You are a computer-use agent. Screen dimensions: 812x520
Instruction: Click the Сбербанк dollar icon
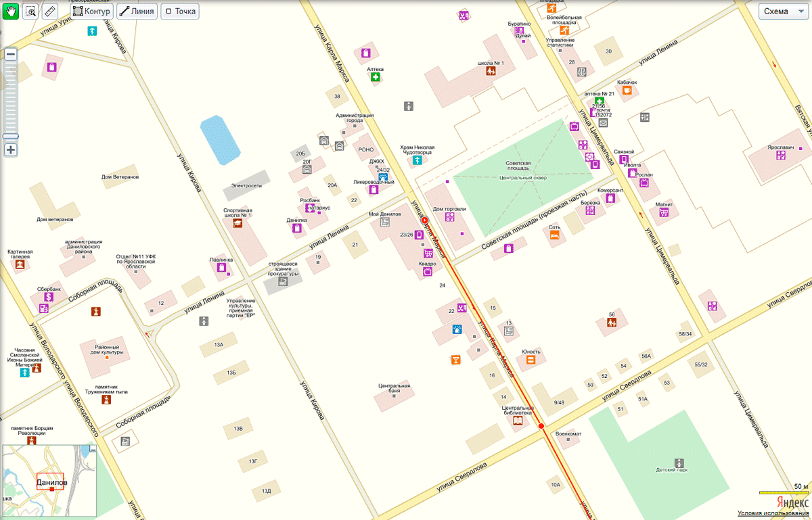tap(49, 297)
